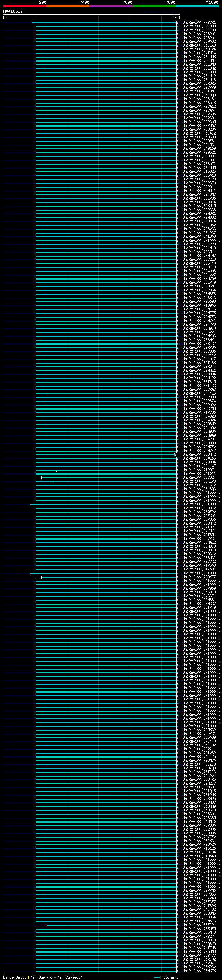Screen dimensions: 222x980
Task: Select the UniRef100_C4JA47 label
Action: point(199,359)
